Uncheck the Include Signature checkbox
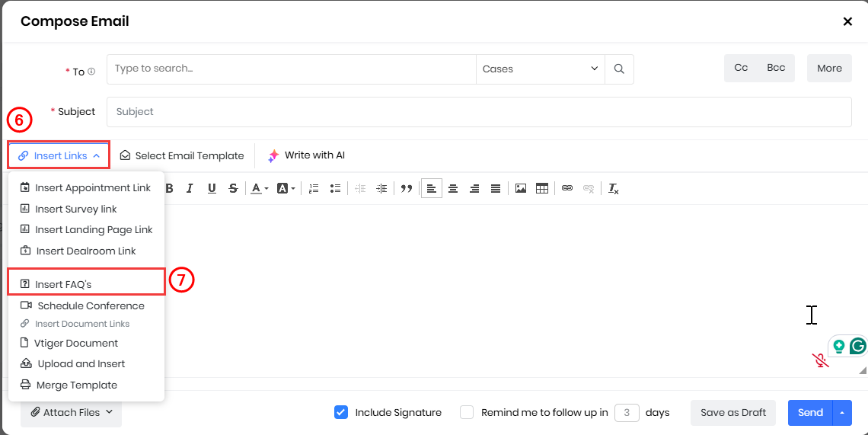Viewport: 868px width, 435px height. (x=341, y=412)
